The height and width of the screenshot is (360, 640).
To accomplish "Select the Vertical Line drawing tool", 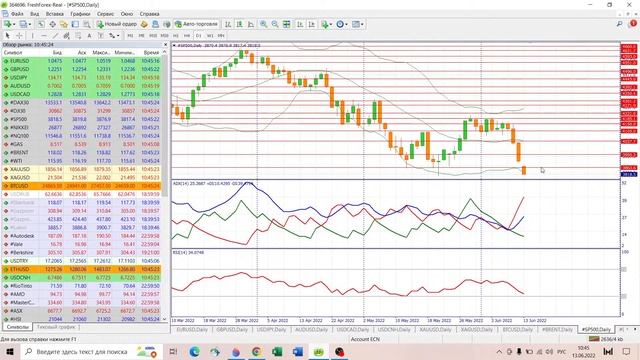I will (x=33, y=36).
